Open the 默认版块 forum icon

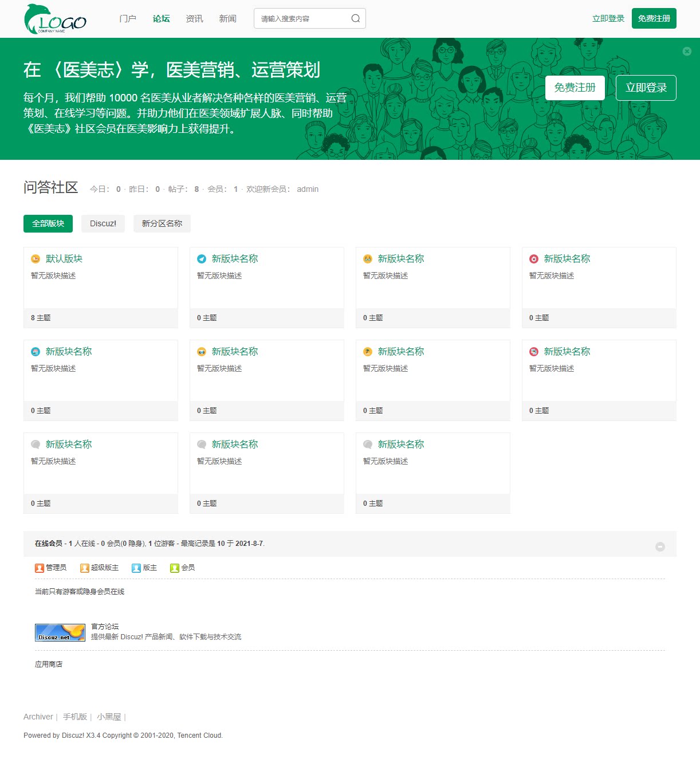click(x=36, y=258)
